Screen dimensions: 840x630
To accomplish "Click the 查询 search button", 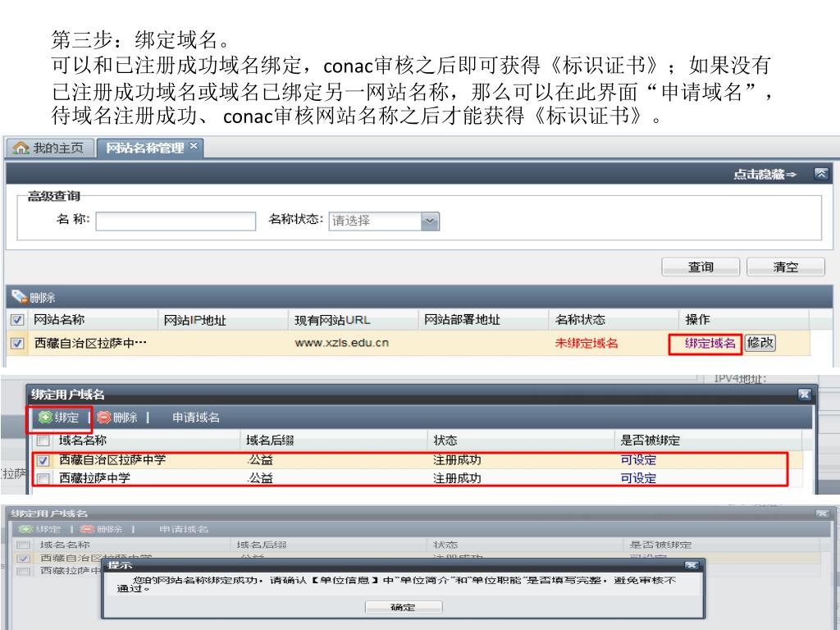I will (x=700, y=267).
